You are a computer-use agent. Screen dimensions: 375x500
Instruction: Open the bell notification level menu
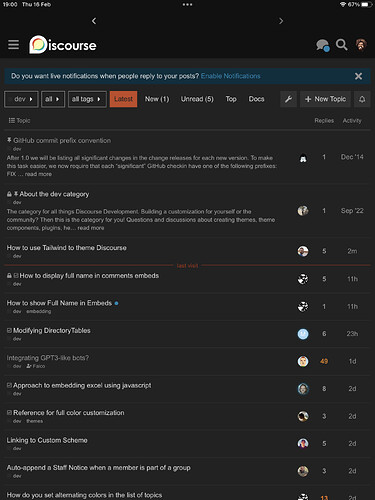(x=362, y=99)
